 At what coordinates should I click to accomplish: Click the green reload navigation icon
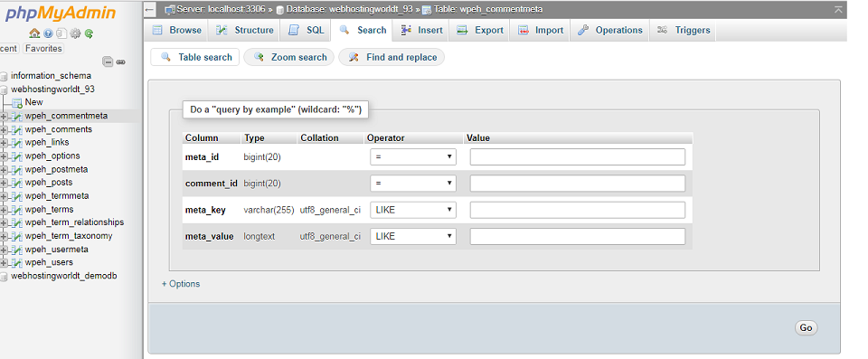coord(89,33)
